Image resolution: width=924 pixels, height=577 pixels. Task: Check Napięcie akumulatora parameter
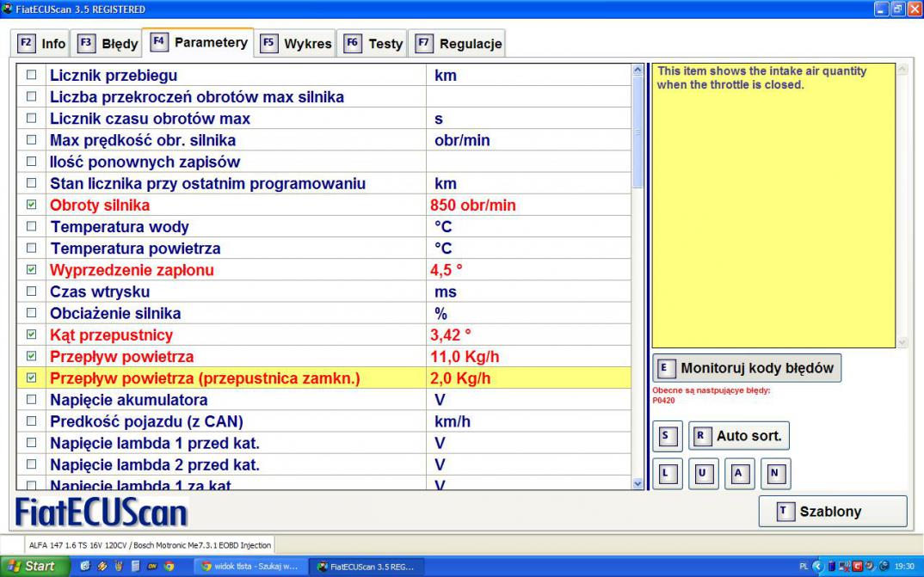31,400
